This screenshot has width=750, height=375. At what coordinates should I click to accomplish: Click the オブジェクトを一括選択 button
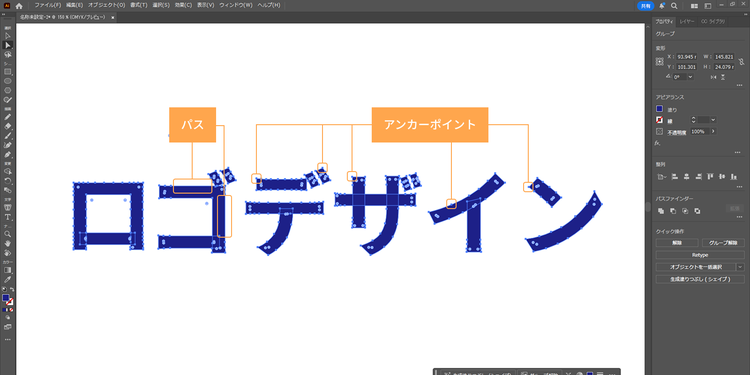(696, 267)
